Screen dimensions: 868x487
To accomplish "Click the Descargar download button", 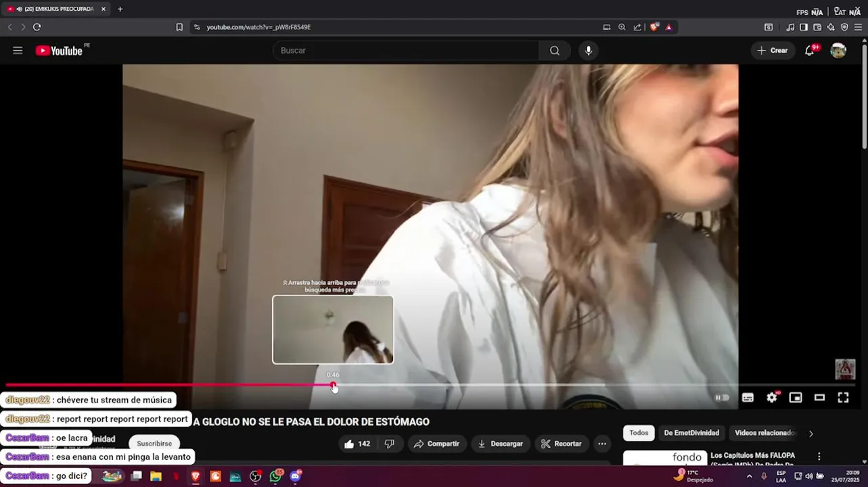I will [501, 444].
